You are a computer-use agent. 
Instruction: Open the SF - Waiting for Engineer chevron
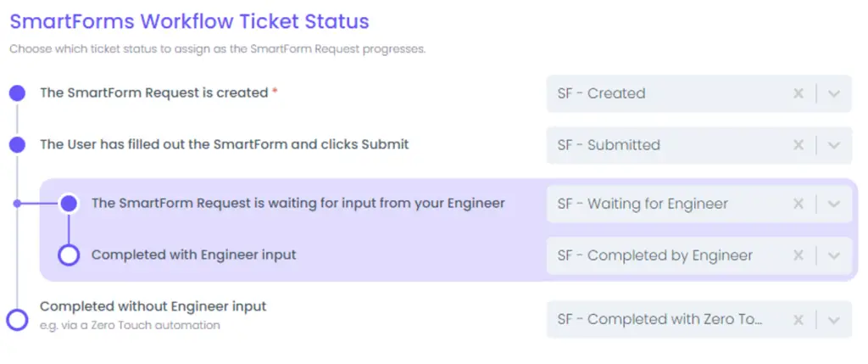tap(834, 204)
